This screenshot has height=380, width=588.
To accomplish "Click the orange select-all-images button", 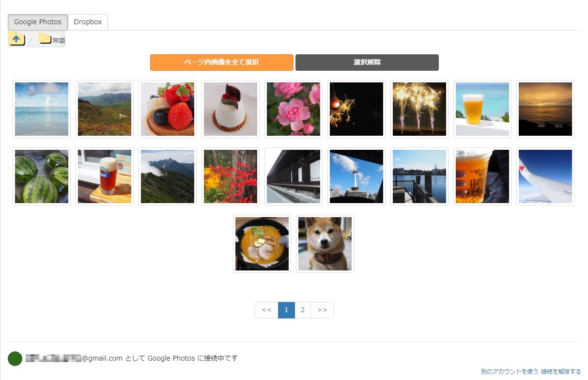I will coord(222,63).
